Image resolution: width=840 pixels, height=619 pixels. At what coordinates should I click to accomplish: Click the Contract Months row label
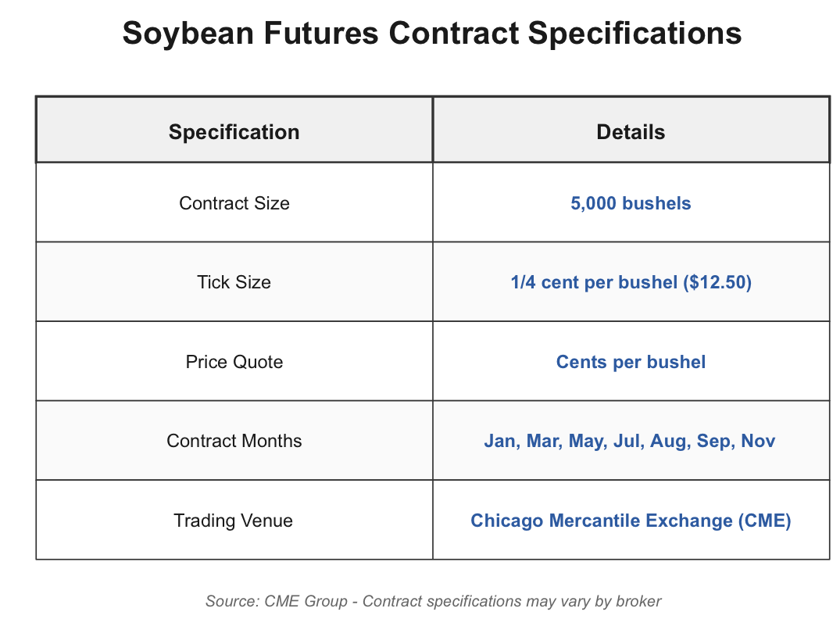pyautogui.click(x=234, y=441)
